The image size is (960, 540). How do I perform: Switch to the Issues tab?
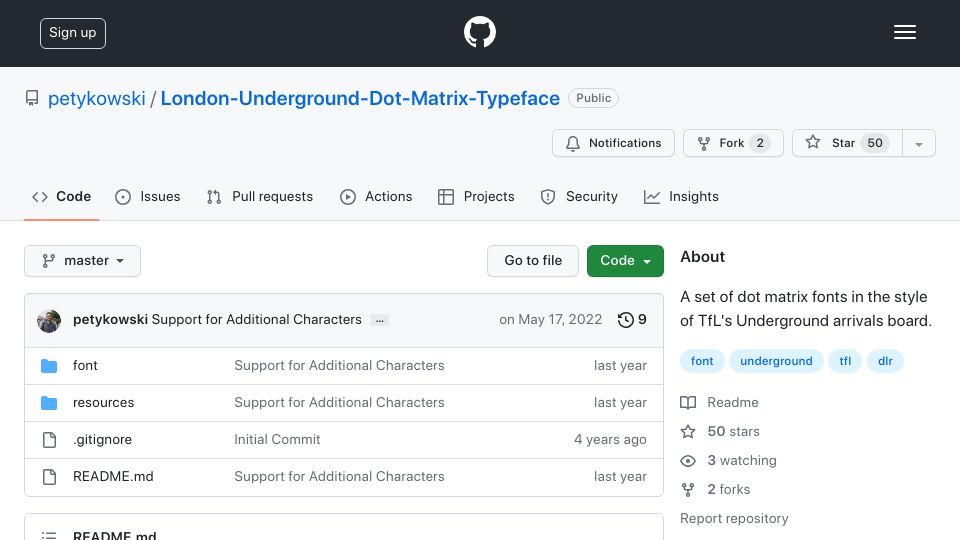(148, 197)
